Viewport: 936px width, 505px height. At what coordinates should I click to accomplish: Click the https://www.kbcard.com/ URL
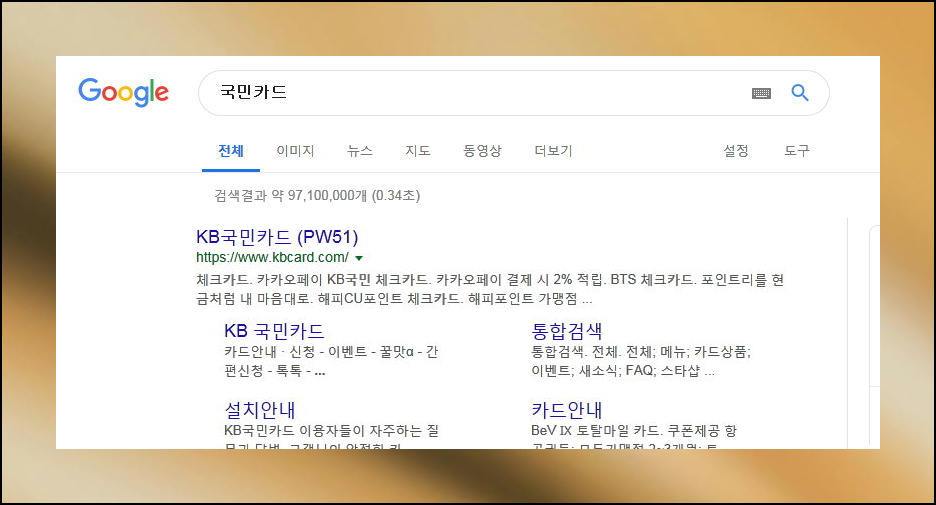point(272,257)
